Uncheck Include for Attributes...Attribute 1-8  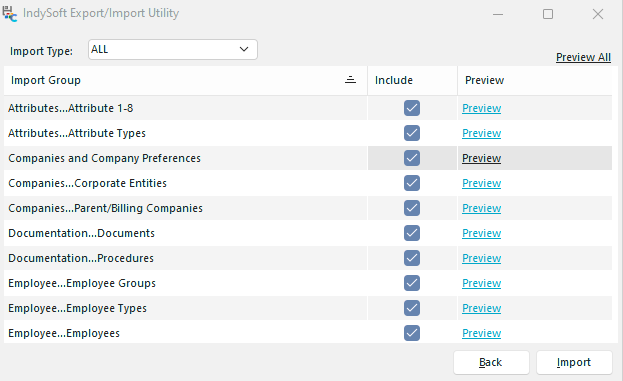412,108
